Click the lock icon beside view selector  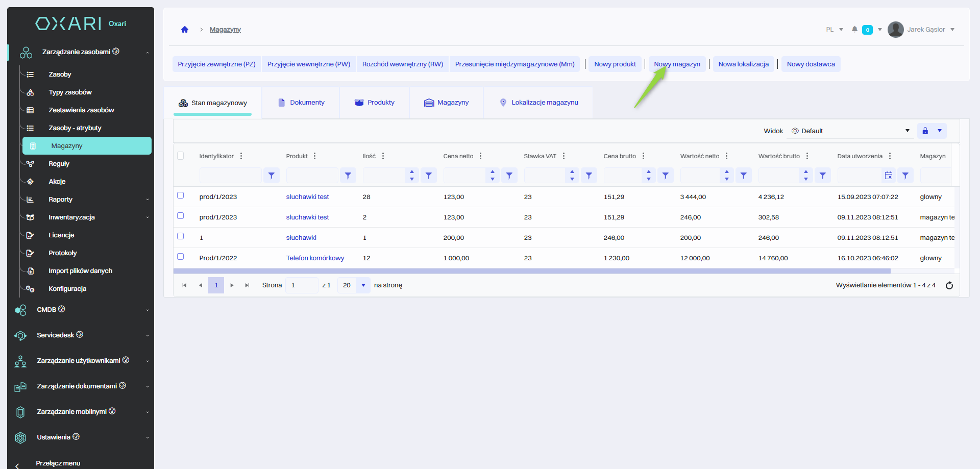click(x=925, y=131)
